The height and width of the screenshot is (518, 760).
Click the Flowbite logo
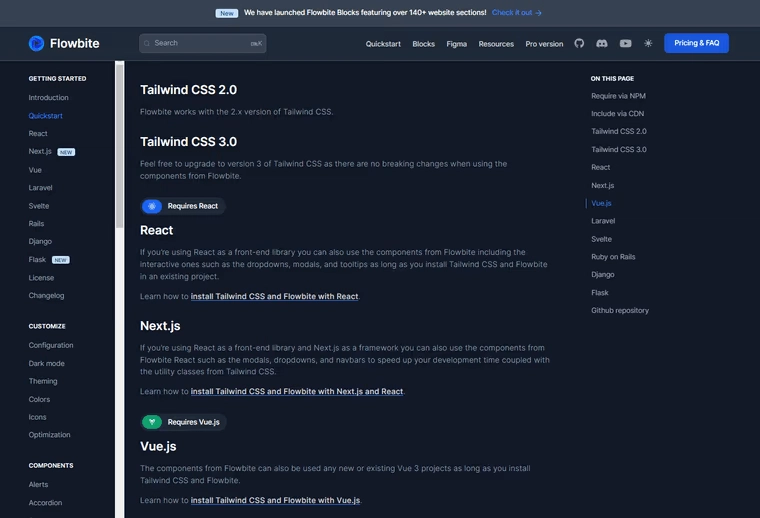pos(63,44)
